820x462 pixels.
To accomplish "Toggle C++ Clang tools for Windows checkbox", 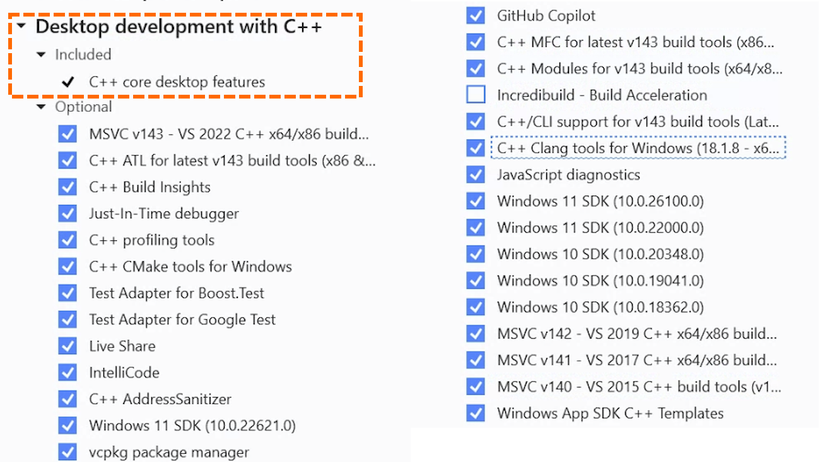I will click(475, 148).
